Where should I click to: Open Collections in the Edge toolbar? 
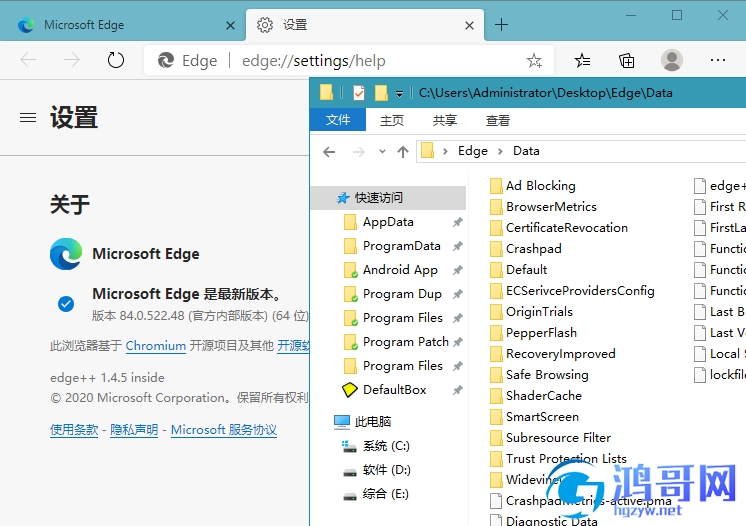(x=627, y=60)
